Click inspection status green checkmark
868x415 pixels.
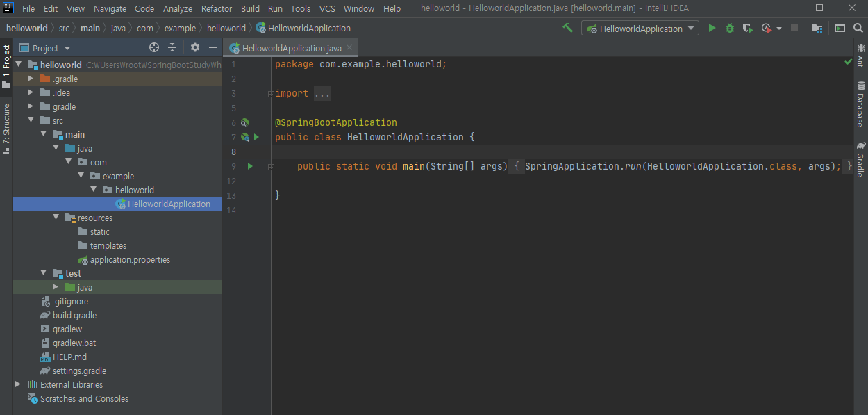(848, 62)
